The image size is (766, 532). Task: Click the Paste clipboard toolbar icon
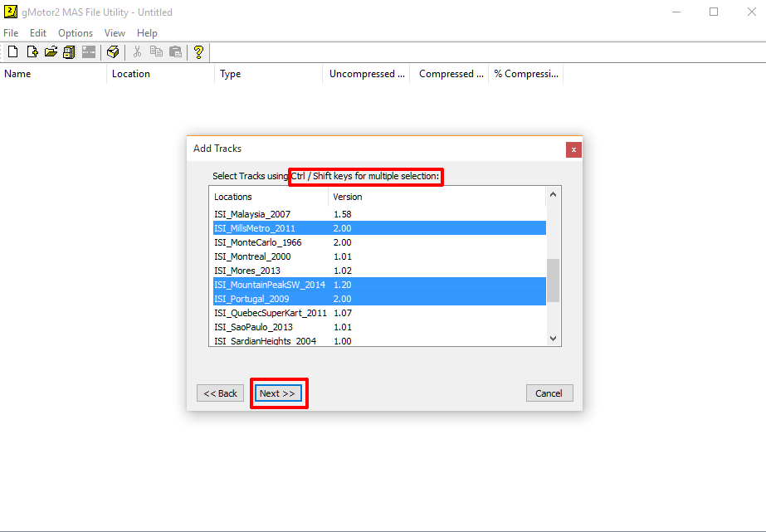pos(175,51)
